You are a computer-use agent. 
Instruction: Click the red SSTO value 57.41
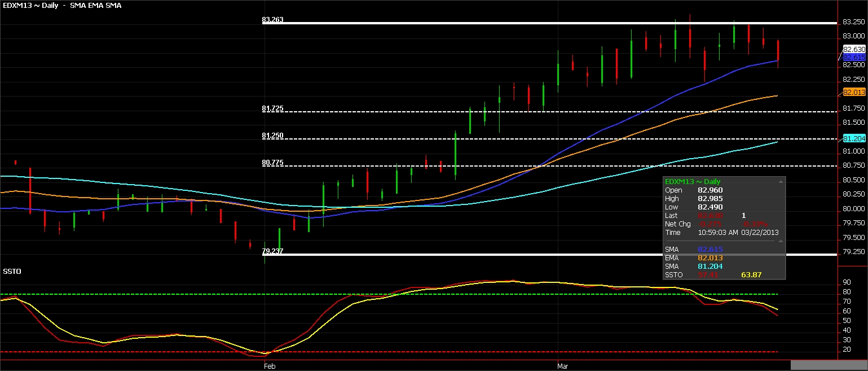pos(708,275)
